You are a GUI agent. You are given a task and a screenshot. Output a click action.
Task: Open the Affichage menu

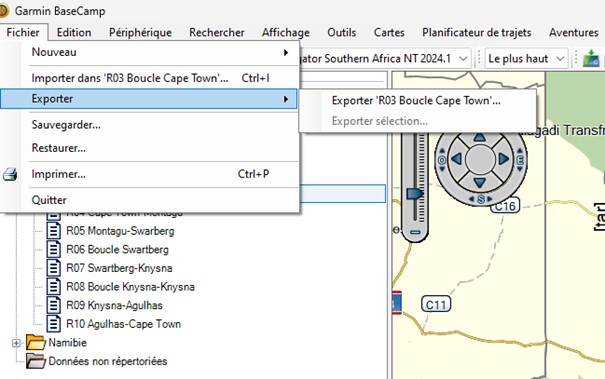tap(286, 32)
